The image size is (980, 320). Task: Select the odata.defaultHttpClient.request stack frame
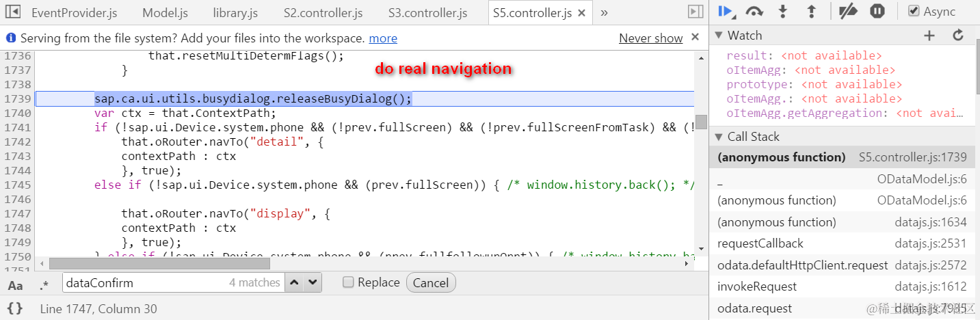842,265
